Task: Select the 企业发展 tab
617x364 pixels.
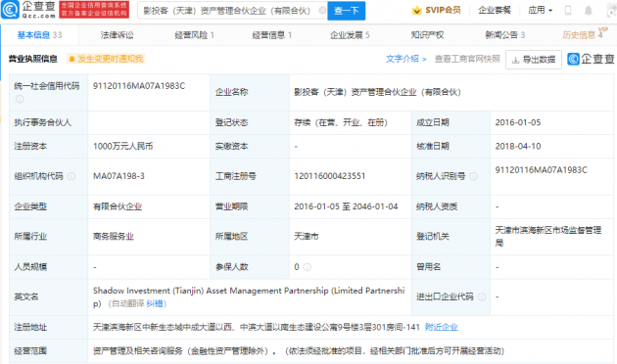Action: tap(350, 35)
